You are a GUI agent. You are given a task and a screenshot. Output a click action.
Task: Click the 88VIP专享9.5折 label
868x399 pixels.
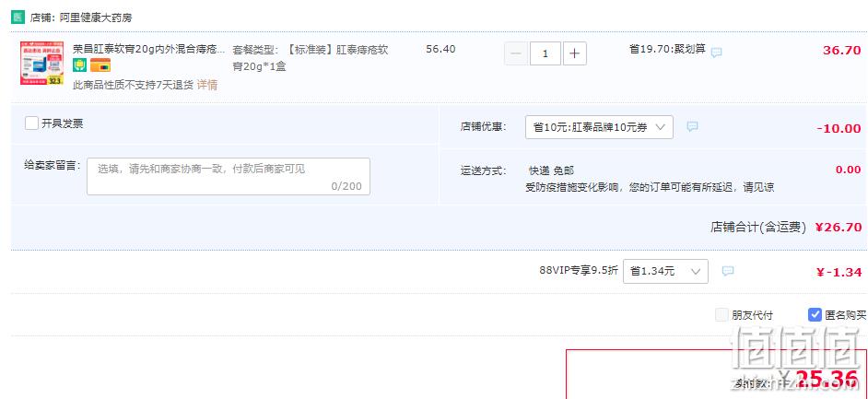pyautogui.click(x=579, y=271)
